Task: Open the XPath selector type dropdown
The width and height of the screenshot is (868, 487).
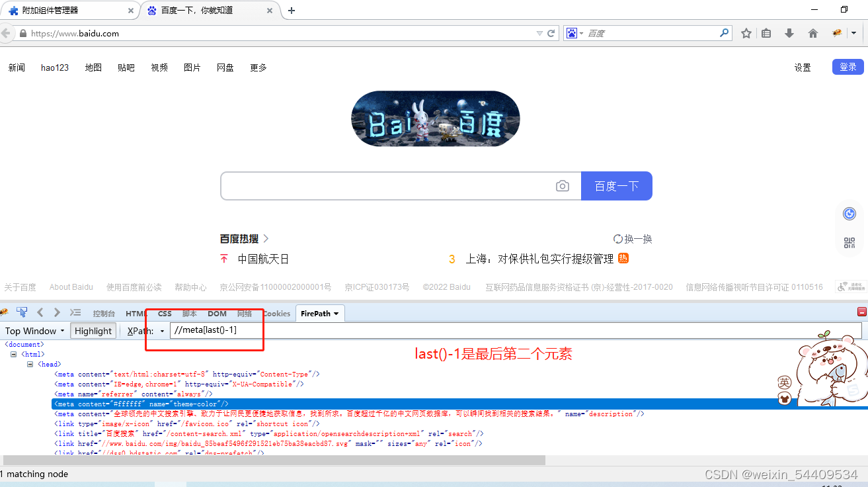Action: [162, 331]
